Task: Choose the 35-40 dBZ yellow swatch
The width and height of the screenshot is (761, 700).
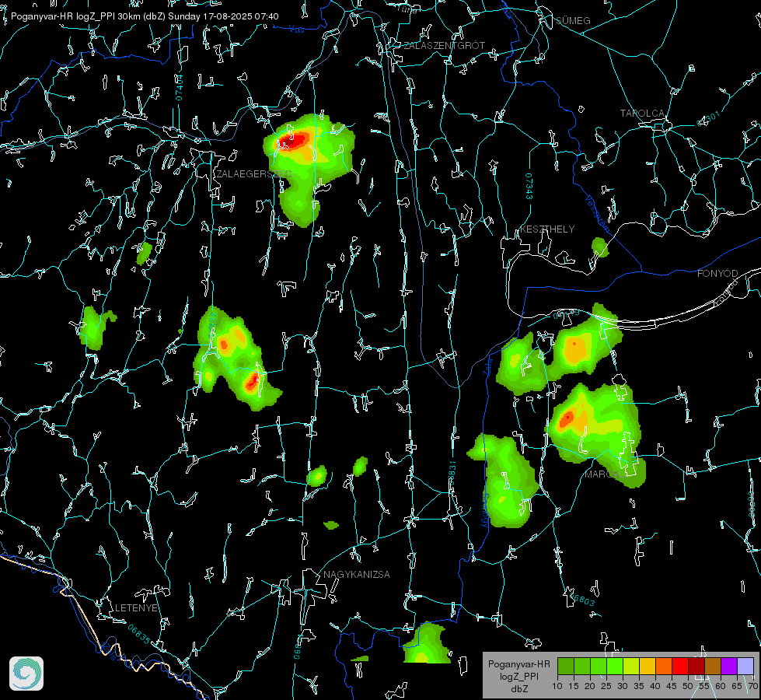Action: pyautogui.click(x=648, y=666)
